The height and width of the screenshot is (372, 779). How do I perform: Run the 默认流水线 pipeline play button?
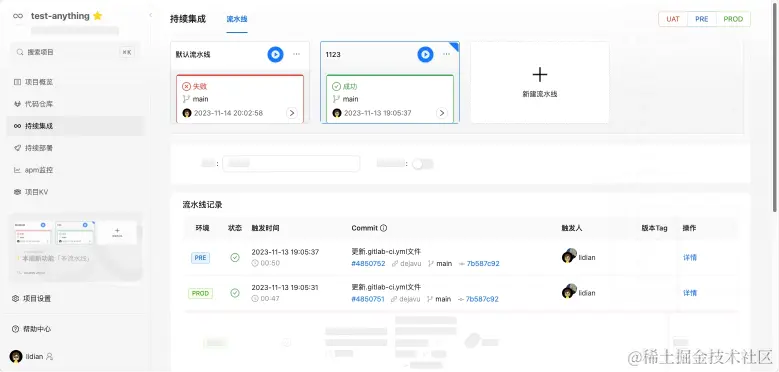coord(275,55)
